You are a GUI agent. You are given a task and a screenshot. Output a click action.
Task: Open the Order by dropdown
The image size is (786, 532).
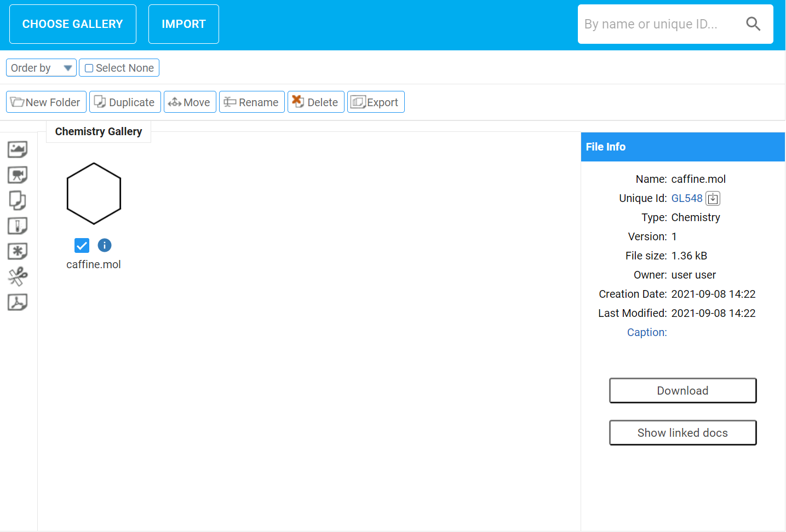[41, 68]
